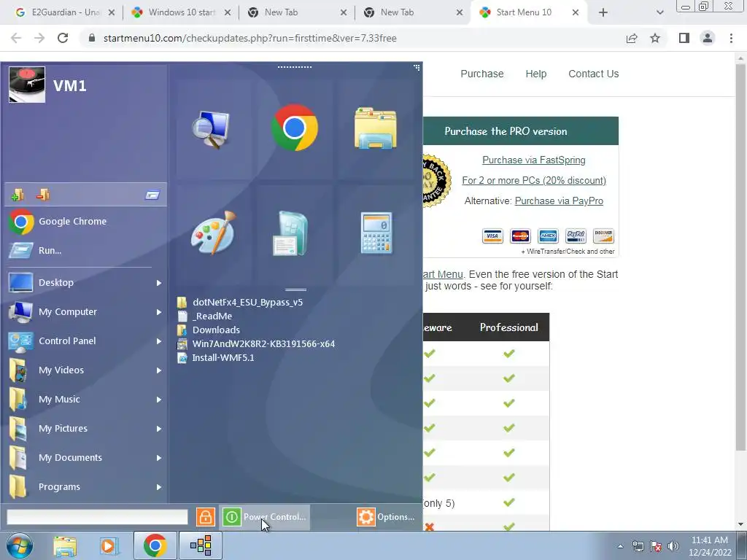747x560 pixels.
Task: Click the My Pictures folder icon
Action: [18, 429]
